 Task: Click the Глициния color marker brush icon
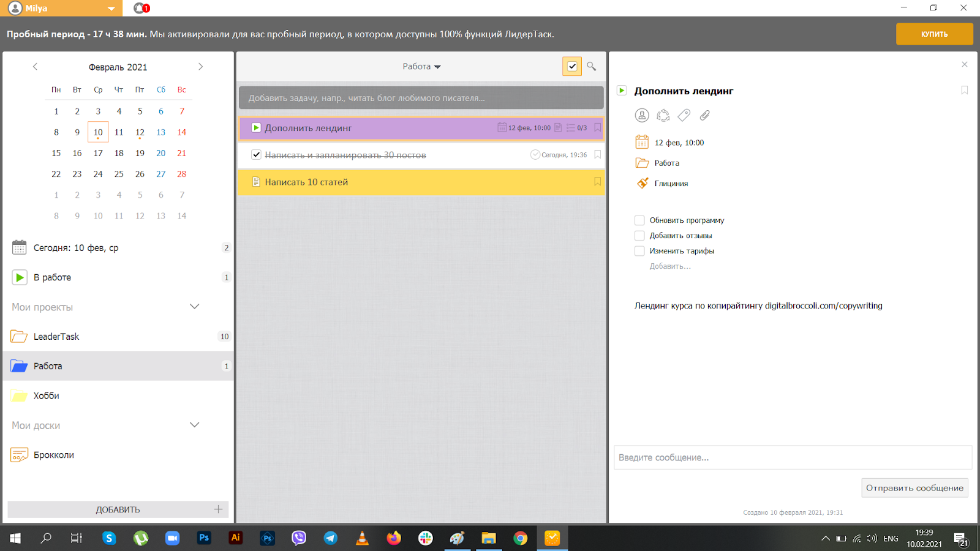click(642, 183)
